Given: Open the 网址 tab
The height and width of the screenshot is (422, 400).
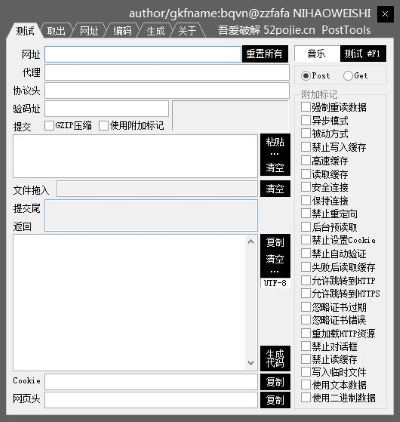Looking at the screenshot, I should (89, 31).
